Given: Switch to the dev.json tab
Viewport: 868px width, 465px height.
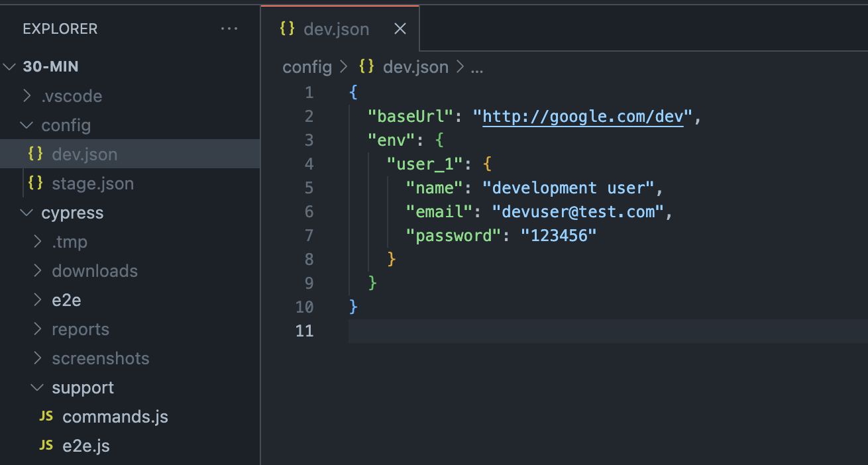Looking at the screenshot, I should coord(336,28).
